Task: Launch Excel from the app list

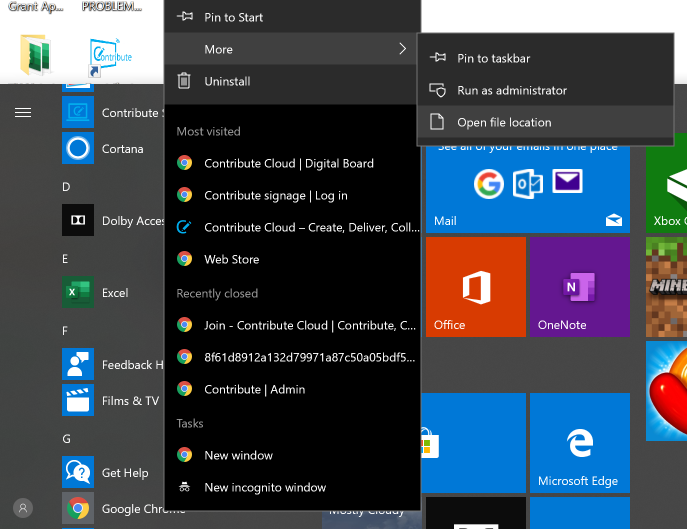Action: click(x=113, y=292)
